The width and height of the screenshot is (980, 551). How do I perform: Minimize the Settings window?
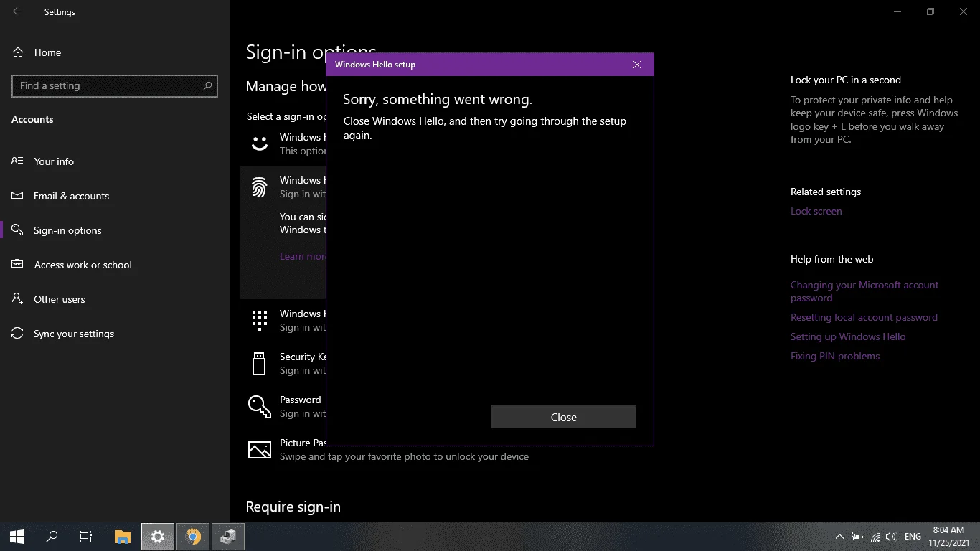click(x=897, y=11)
